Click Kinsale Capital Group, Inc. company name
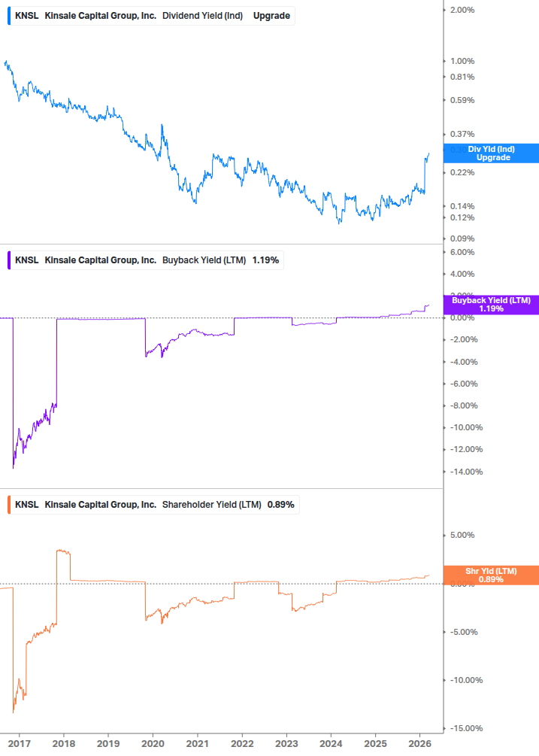The width and height of the screenshot is (539, 756). tap(101, 14)
